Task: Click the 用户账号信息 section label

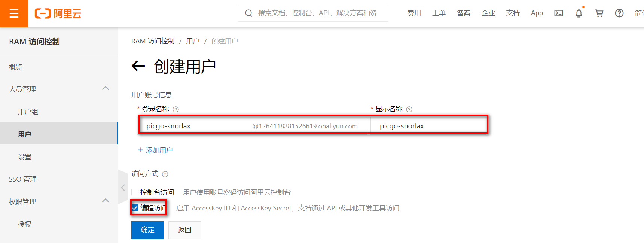Action: coord(152,95)
